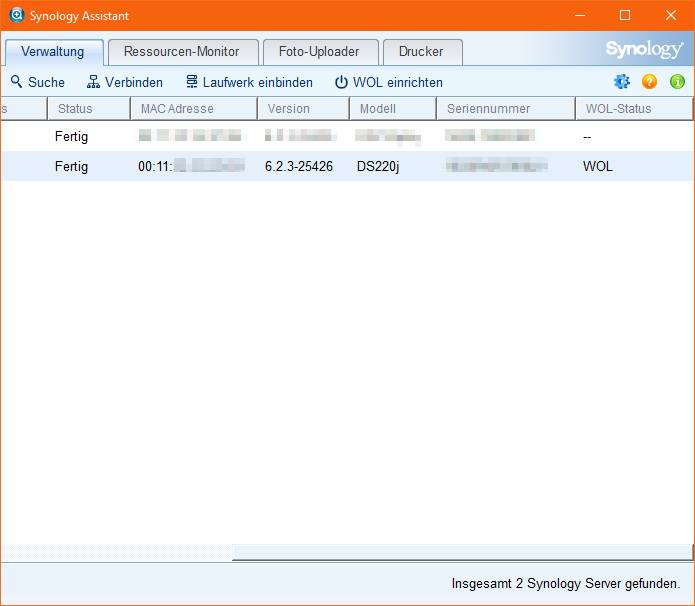Click the WOL einrichten label
The width and height of the screenshot is (695, 606).
pos(398,82)
